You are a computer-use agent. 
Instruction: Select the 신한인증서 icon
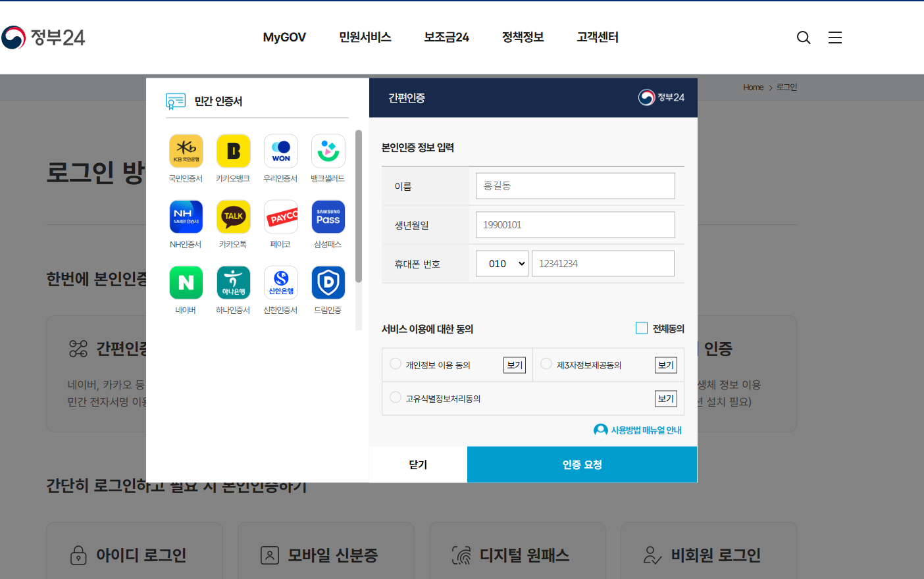281,283
